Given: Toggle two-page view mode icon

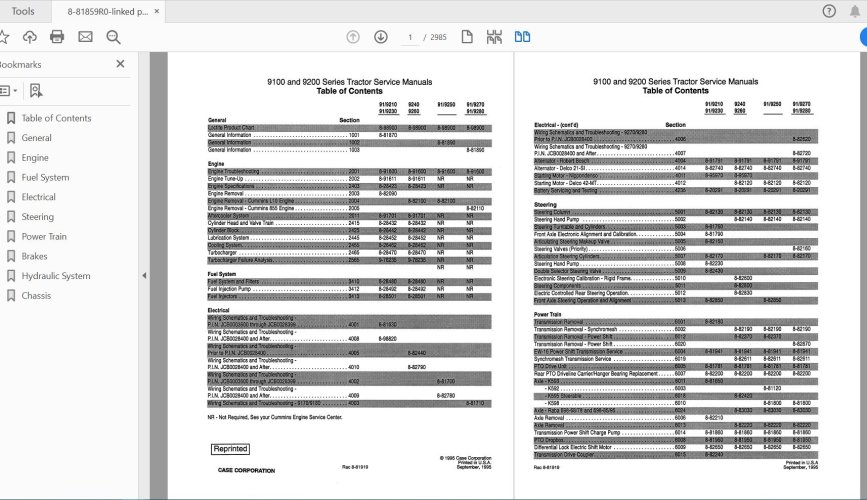Looking at the screenshot, I should click(523, 37).
